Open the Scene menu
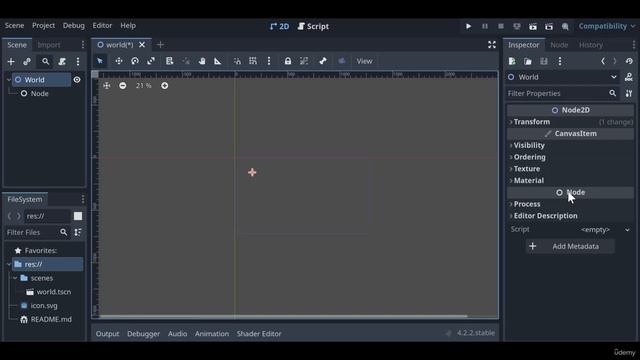This screenshot has width=640, height=360. click(x=14, y=25)
